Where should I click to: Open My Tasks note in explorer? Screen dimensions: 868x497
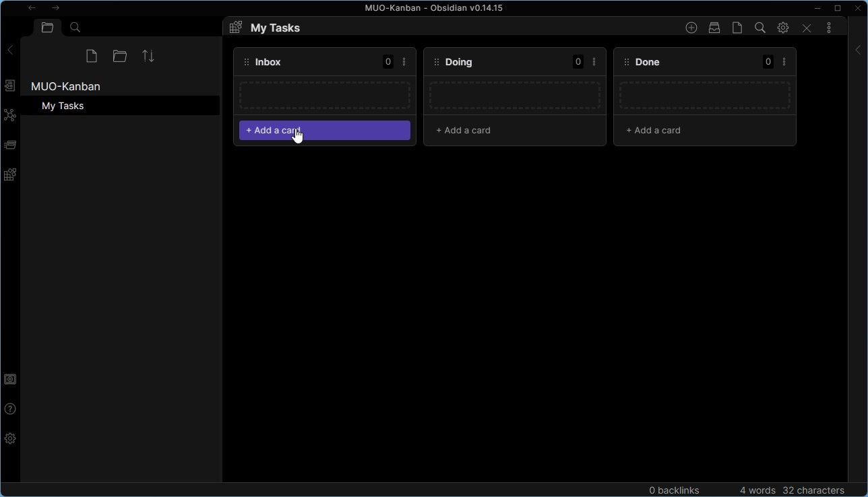tap(120, 106)
